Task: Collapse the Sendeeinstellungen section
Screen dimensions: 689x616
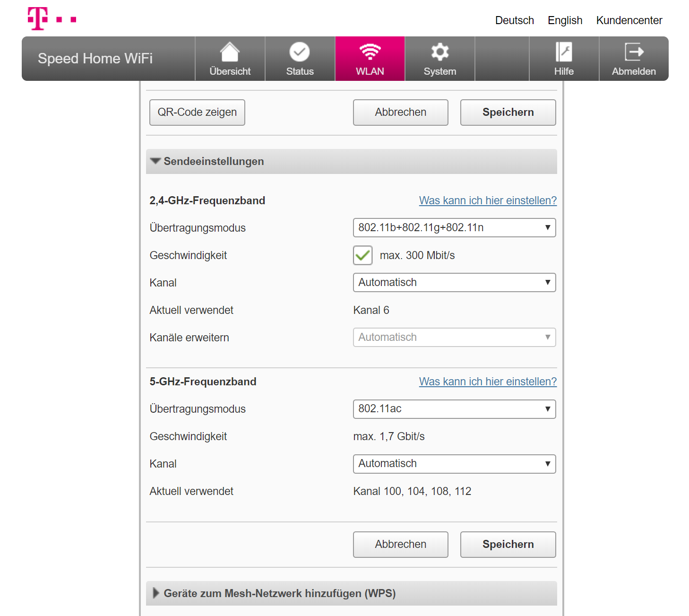Action: click(352, 162)
